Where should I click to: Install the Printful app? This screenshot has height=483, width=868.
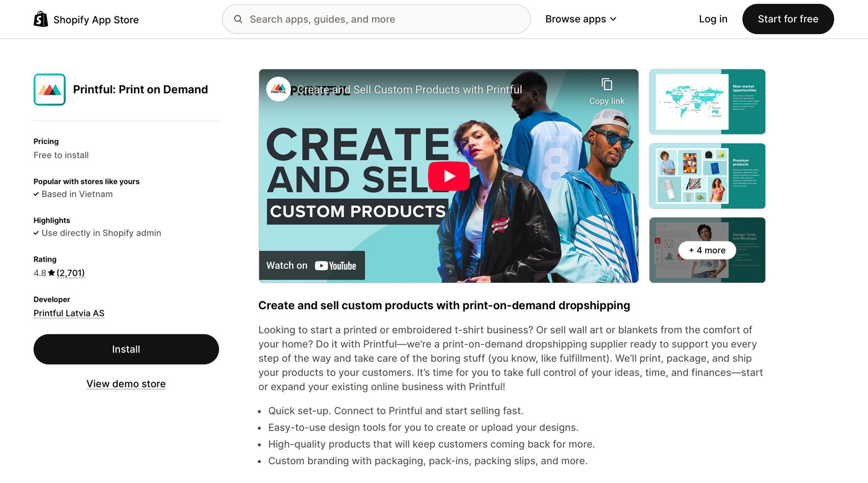126,349
